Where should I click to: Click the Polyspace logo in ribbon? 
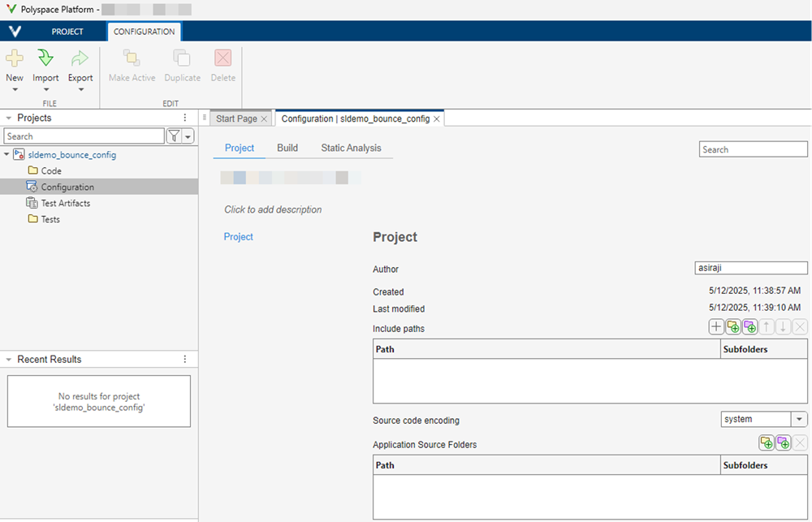(15, 32)
